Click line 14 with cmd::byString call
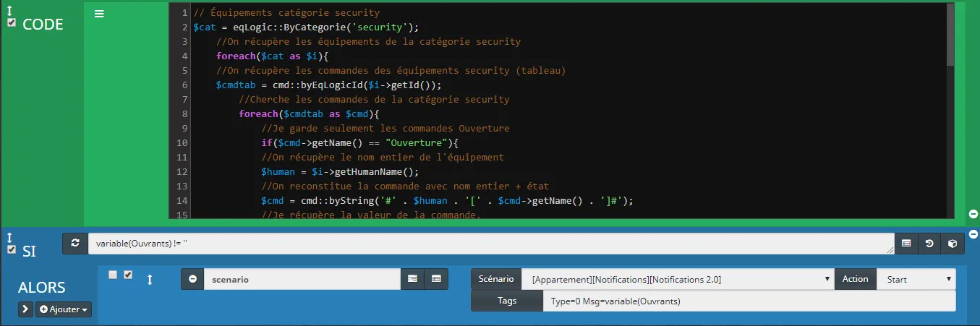Viewport: 980px width, 326px height. [x=447, y=201]
